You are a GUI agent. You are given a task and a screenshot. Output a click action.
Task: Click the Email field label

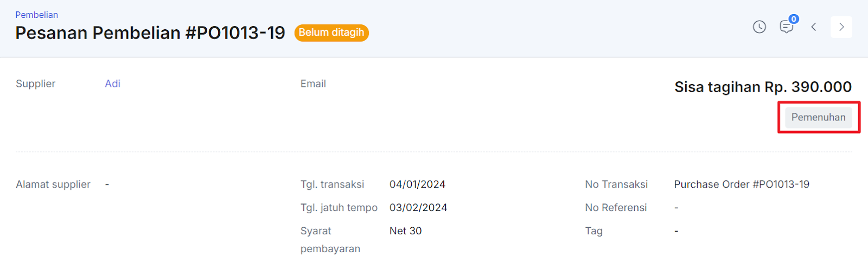point(313,84)
